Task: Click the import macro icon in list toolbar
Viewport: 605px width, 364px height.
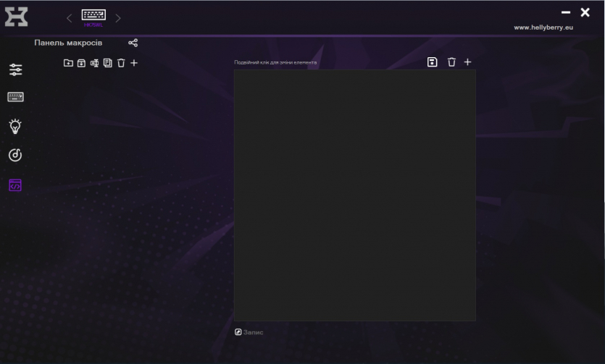Action: pyautogui.click(x=81, y=63)
